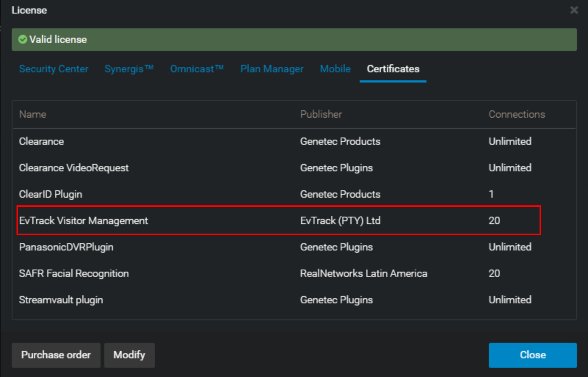Select the Mobile tab
This screenshot has width=588, height=377.
pos(335,69)
